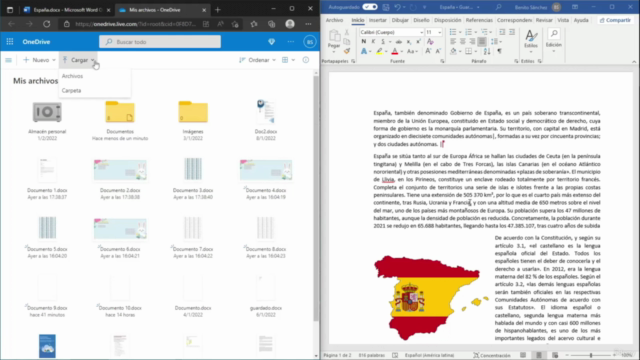This screenshot has height=360, width=640.
Task: Open the Word title bar search magnifier
Action: [x=498, y=7]
